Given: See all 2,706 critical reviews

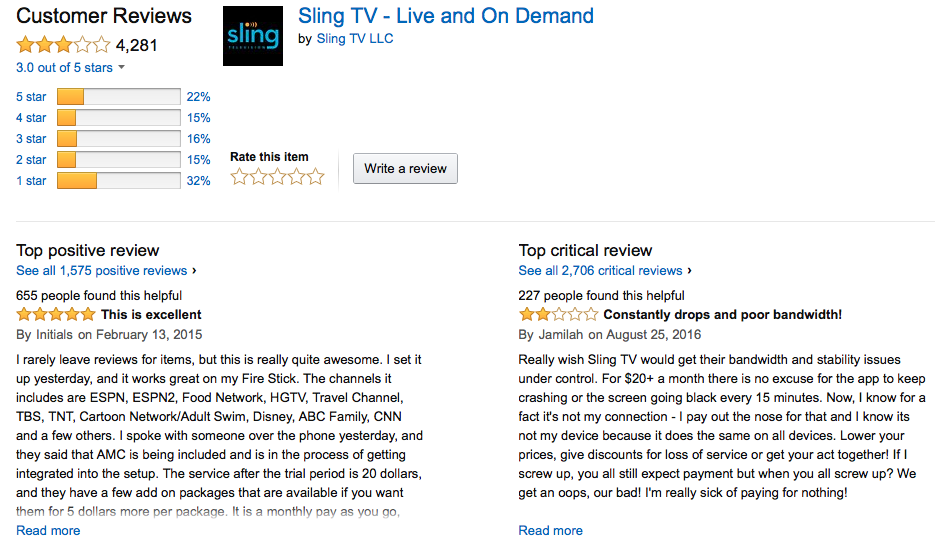Looking at the screenshot, I should point(600,271).
